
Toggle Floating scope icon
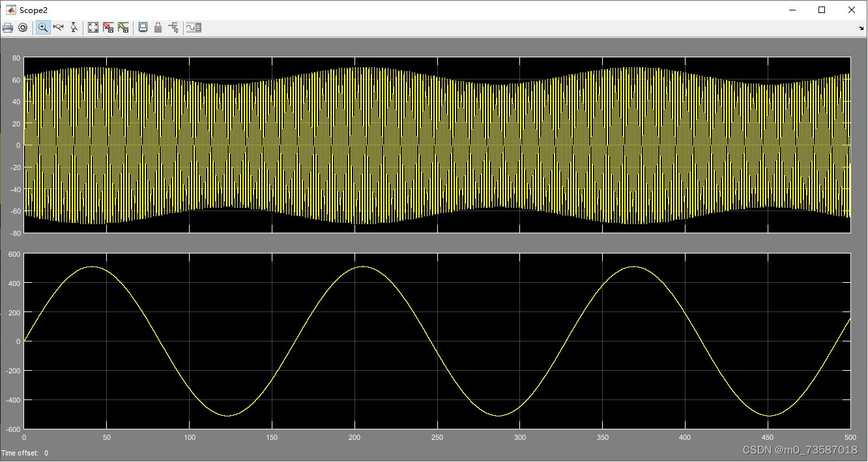coord(143,27)
